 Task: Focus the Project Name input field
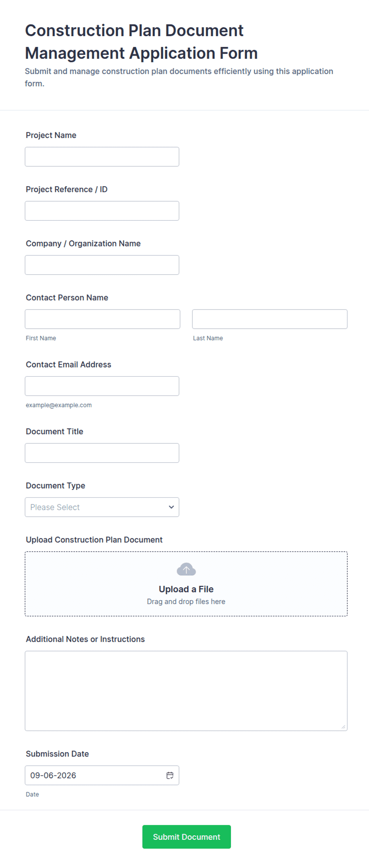pos(102,157)
